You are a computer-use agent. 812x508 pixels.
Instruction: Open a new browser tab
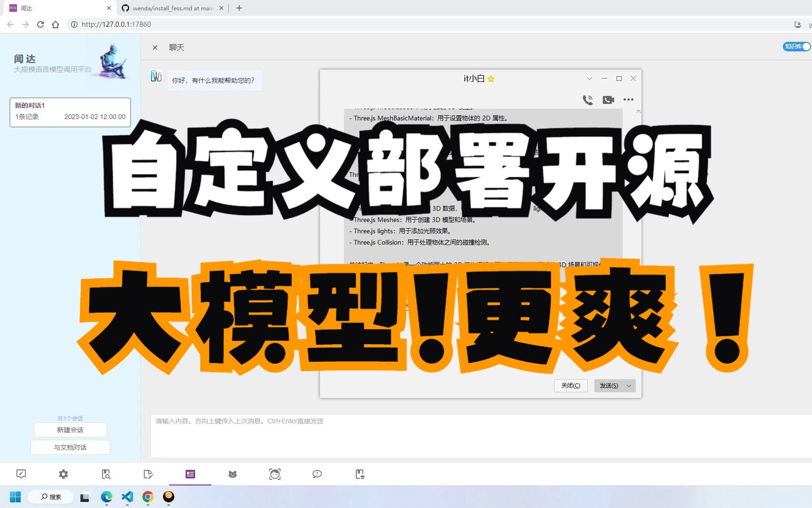(x=239, y=8)
